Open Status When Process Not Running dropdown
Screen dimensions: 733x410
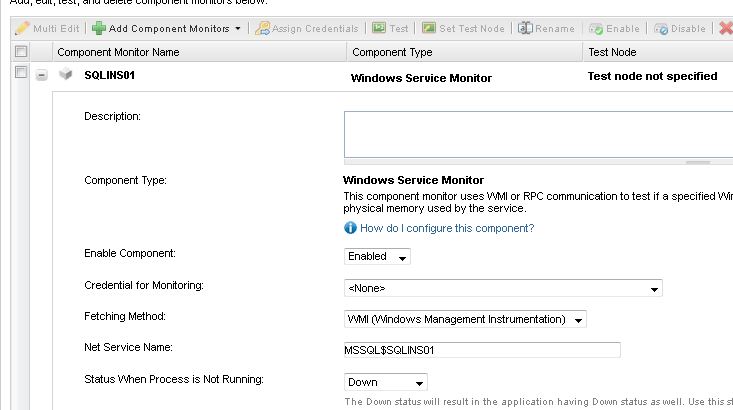[x=385, y=382]
